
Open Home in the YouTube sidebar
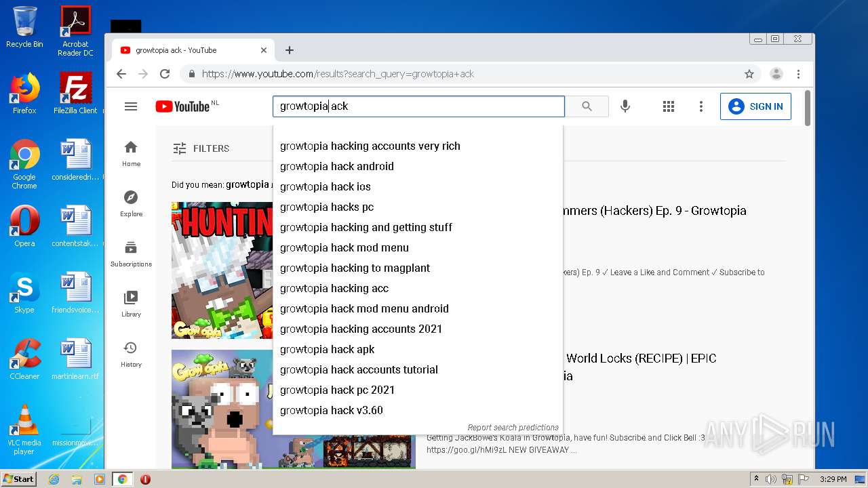(x=131, y=154)
